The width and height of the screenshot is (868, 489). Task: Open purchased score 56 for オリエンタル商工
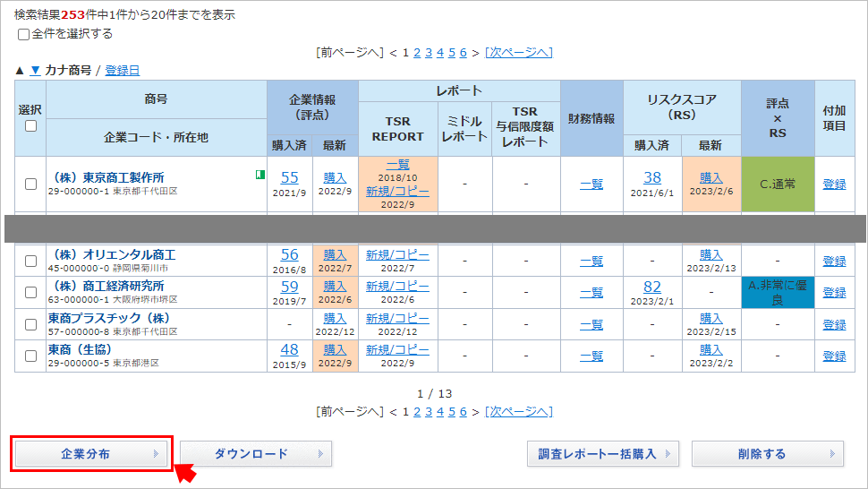(290, 254)
